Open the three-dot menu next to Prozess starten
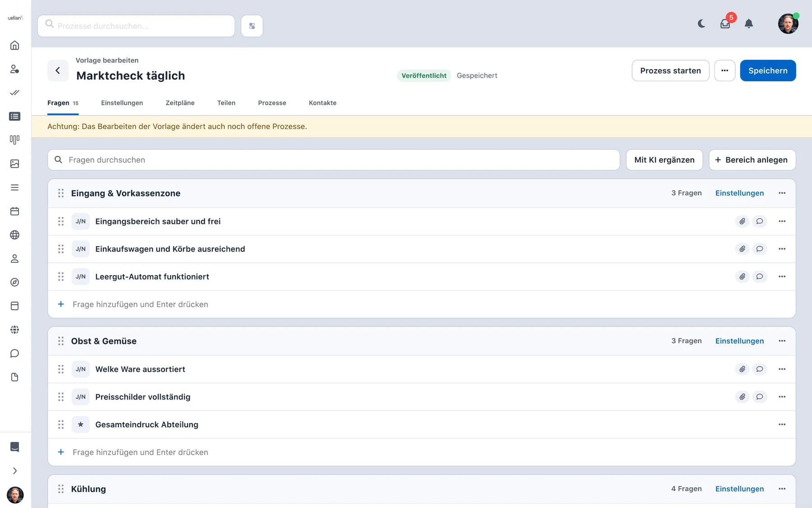The width and height of the screenshot is (812, 508). [724, 70]
